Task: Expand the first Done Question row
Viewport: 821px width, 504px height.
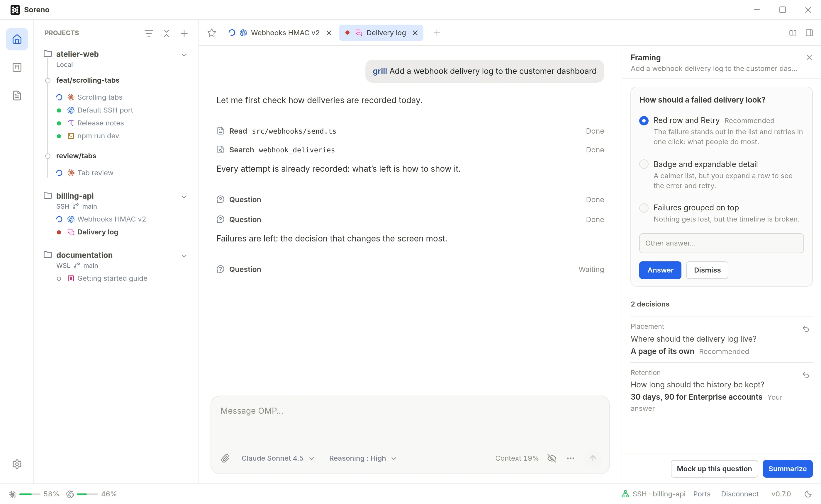Action: (x=410, y=200)
